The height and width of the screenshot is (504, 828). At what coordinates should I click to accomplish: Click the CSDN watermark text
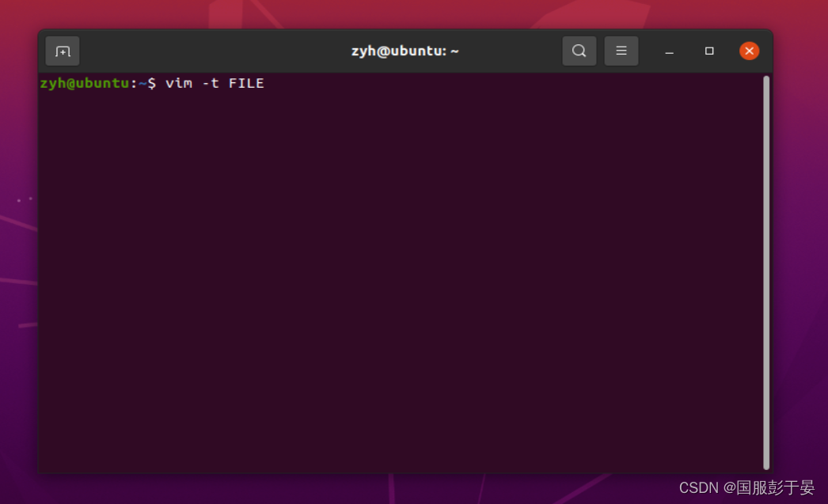[x=700, y=487]
